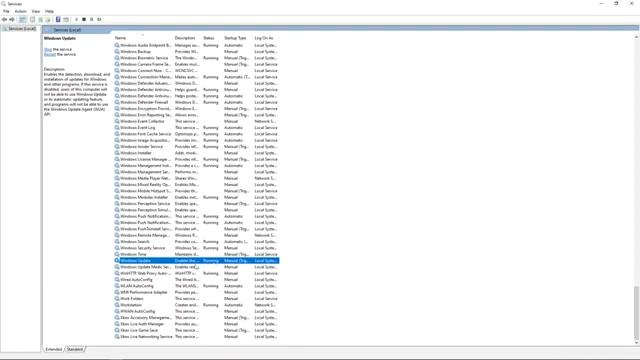The height and width of the screenshot is (360, 640).
Task: Click gear icon beside Windows Time
Action: [117, 254]
